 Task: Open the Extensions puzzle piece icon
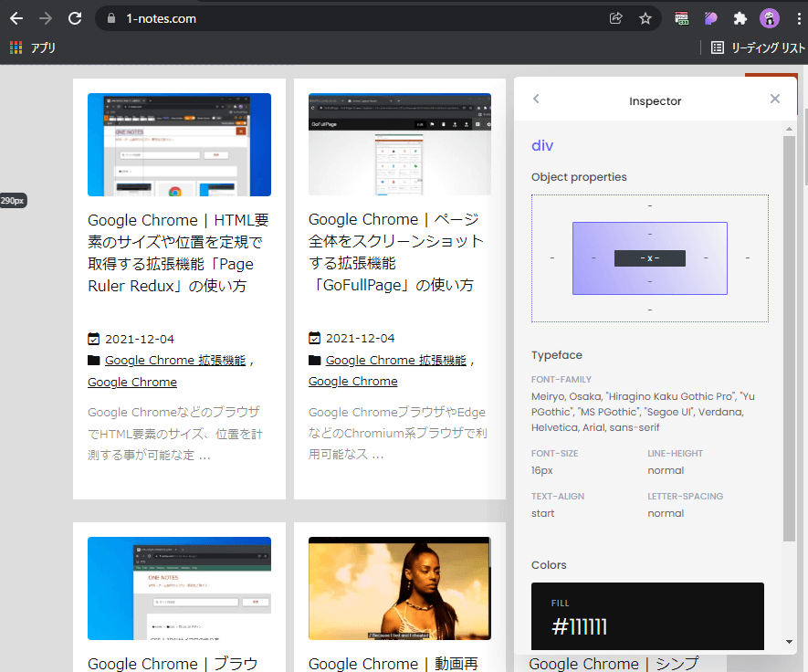(x=740, y=18)
